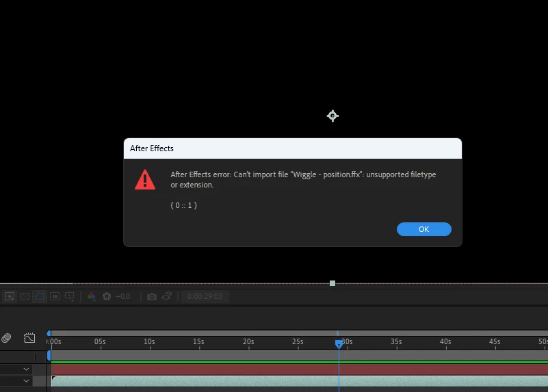Click the After Effects dialog title
This screenshot has width=548, height=392.
pos(152,148)
